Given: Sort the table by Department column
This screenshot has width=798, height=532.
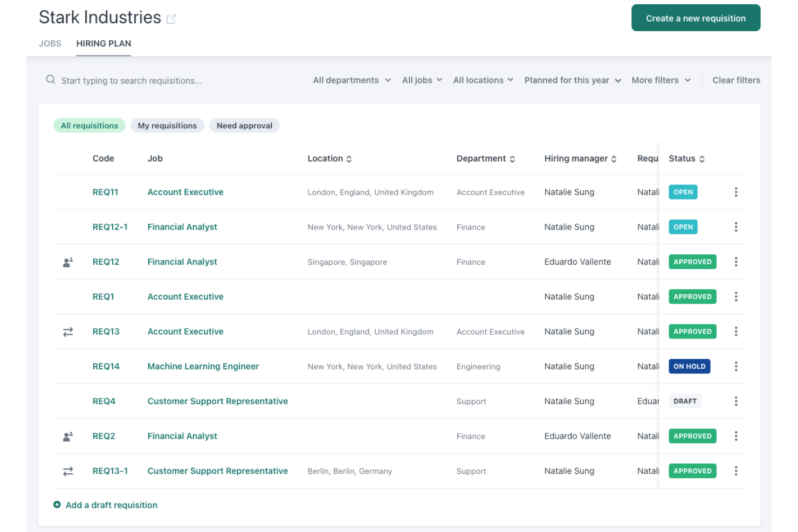Looking at the screenshot, I should click(486, 158).
